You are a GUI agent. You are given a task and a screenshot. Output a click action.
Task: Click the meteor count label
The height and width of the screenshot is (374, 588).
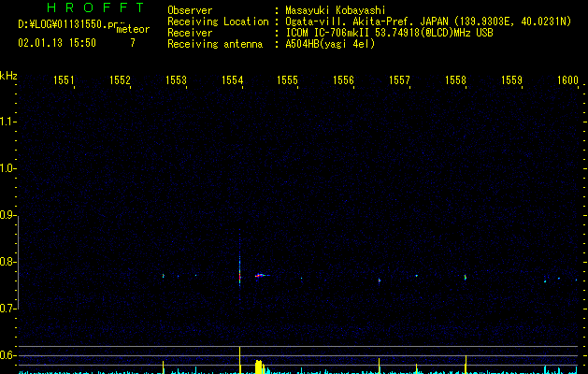(x=133, y=29)
